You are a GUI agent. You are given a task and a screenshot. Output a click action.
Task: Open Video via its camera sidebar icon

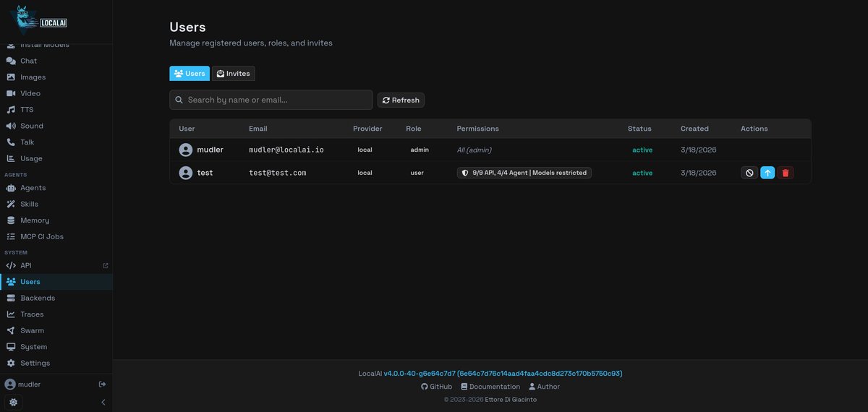click(x=11, y=93)
